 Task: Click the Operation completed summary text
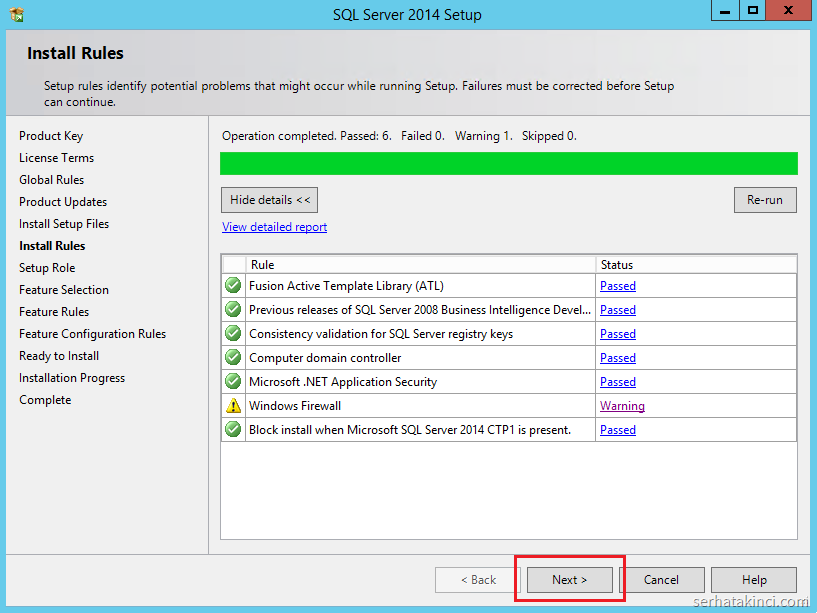[x=399, y=136]
